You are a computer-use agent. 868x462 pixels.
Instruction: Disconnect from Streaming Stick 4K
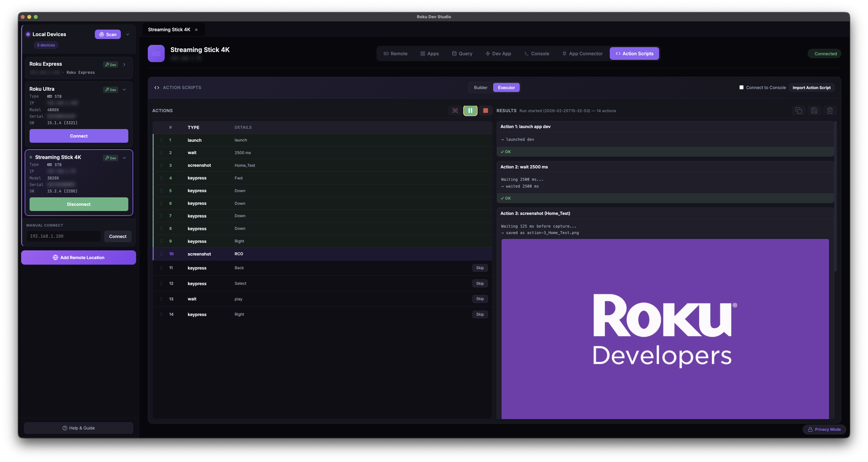point(79,205)
